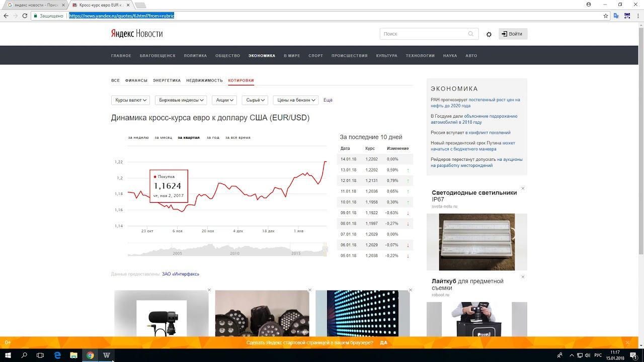Image resolution: width=644 pixels, height=362 pixels.
Task: Open the ПОЛИТИКА navigation item
Action: click(195, 56)
